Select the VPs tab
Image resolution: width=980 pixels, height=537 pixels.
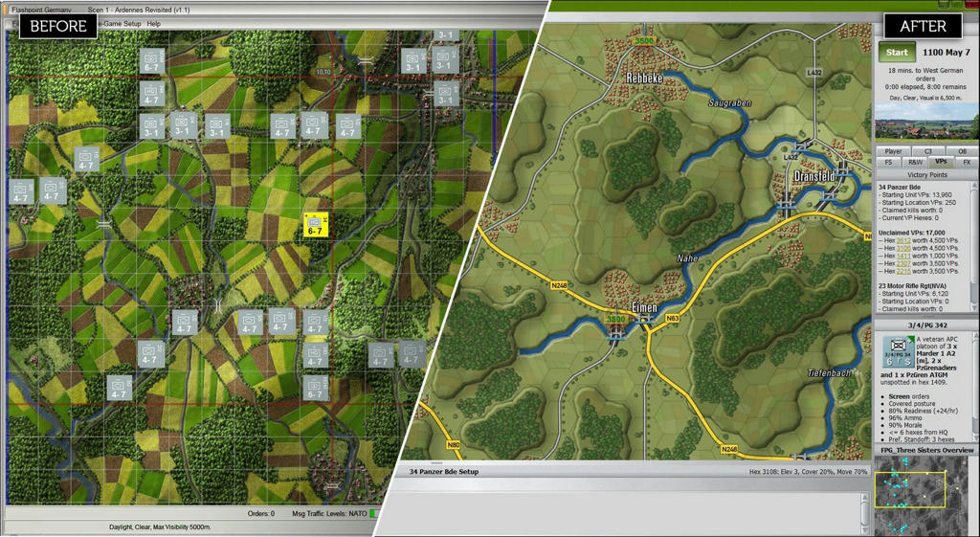coord(941,162)
